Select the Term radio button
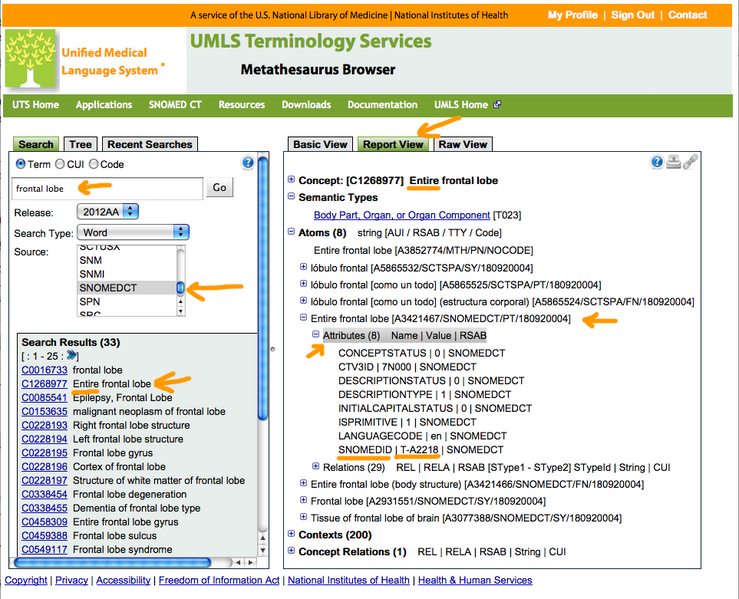Screen dimensions: 739x599 tap(21, 164)
